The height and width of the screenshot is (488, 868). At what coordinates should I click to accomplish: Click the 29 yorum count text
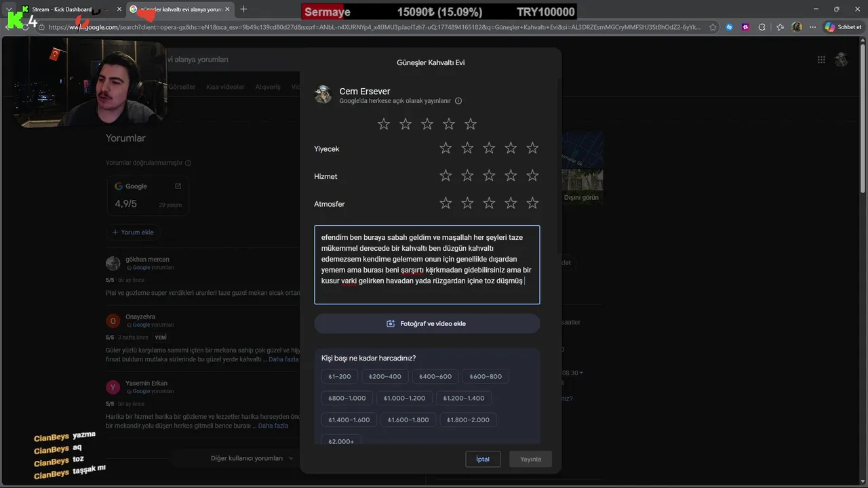click(170, 205)
